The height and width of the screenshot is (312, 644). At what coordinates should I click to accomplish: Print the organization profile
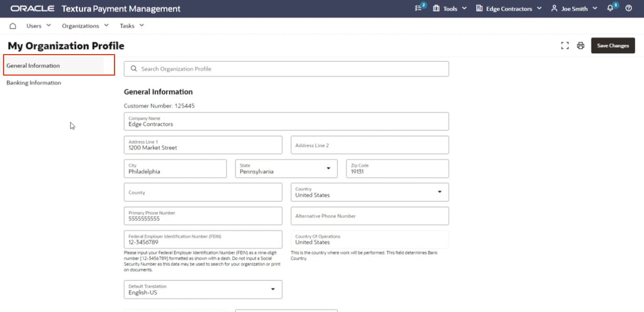click(x=581, y=45)
